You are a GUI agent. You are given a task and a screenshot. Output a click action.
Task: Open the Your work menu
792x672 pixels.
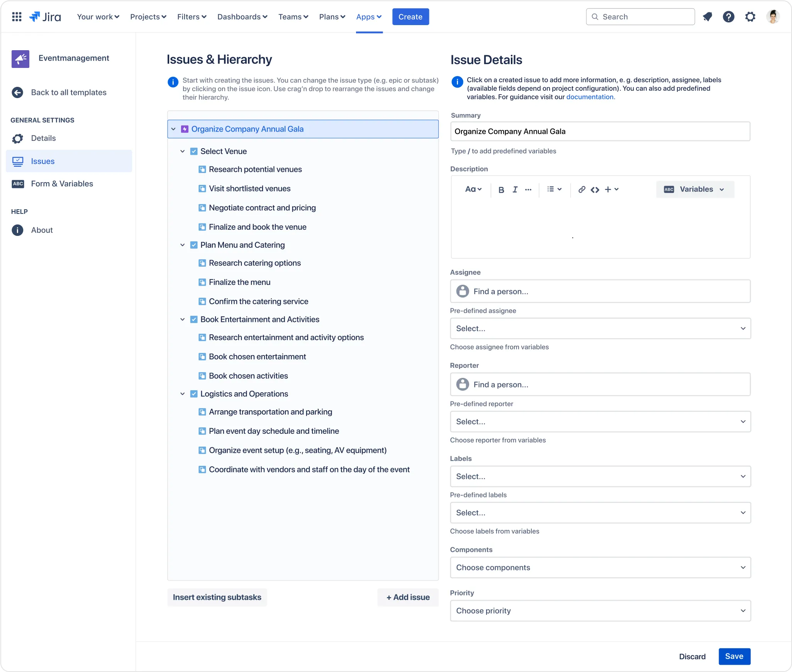pyautogui.click(x=98, y=17)
